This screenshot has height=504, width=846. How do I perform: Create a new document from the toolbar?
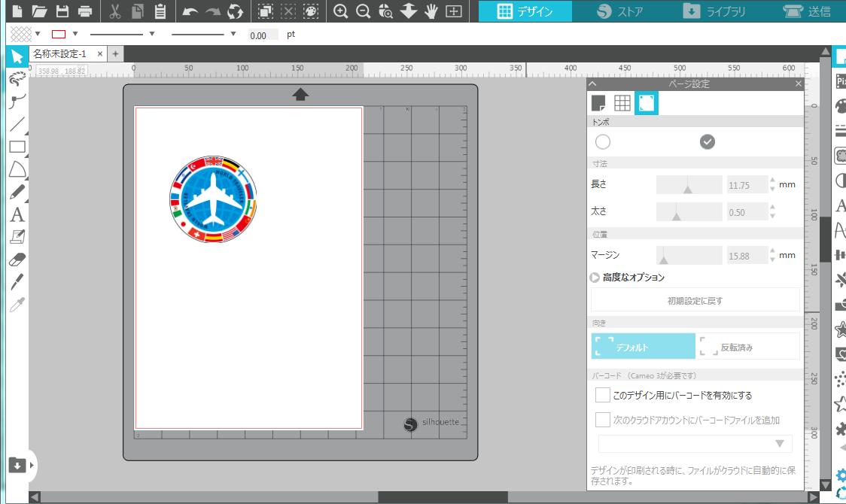(x=17, y=11)
